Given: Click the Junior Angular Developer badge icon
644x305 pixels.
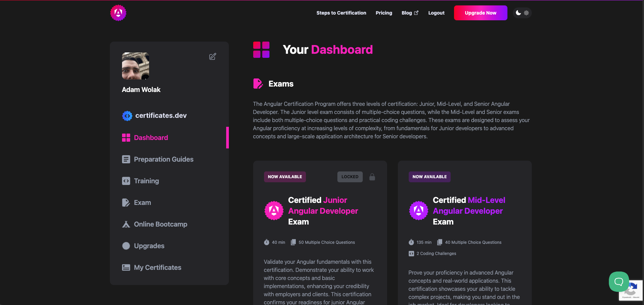Looking at the screenshot, I should click(x=274, y=211).
